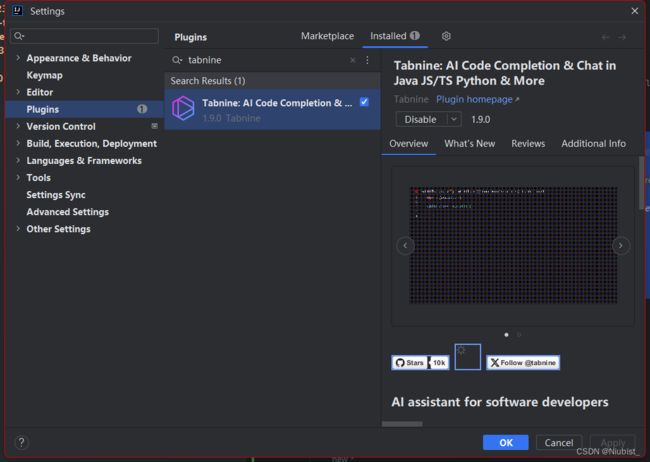Expand Appearance & Behavior settings
Viewport: 650px width, 462px height.
(x=18, y=58)
